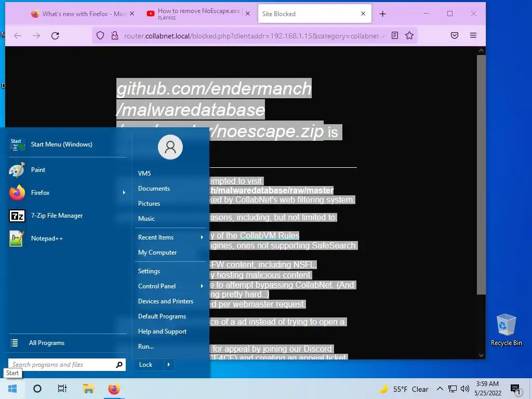Viewport: 532px width, 399px height.
Task: Open Pocket save button
Action: point(455,36)
